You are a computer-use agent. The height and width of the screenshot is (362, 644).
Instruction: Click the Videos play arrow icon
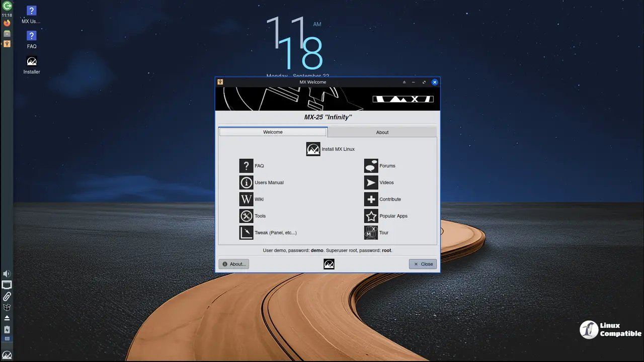(x=371, y=183)
